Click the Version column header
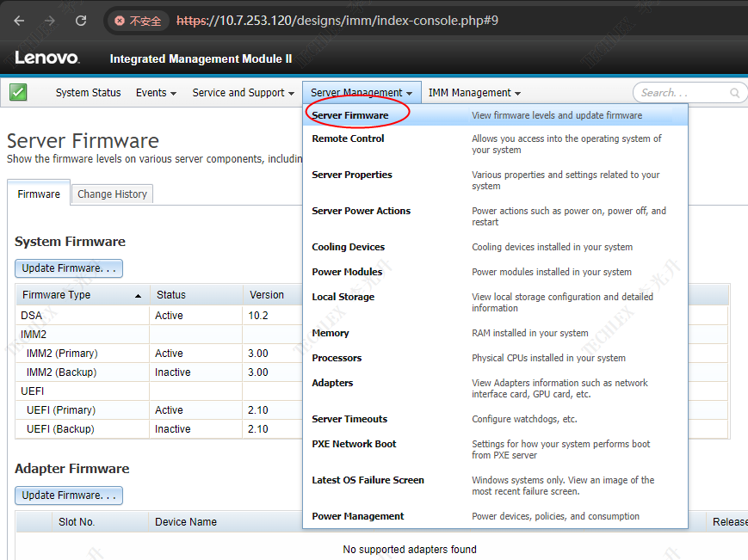This screenshot has width=748, height=560. pyautogui.click(x=273, y=295)
